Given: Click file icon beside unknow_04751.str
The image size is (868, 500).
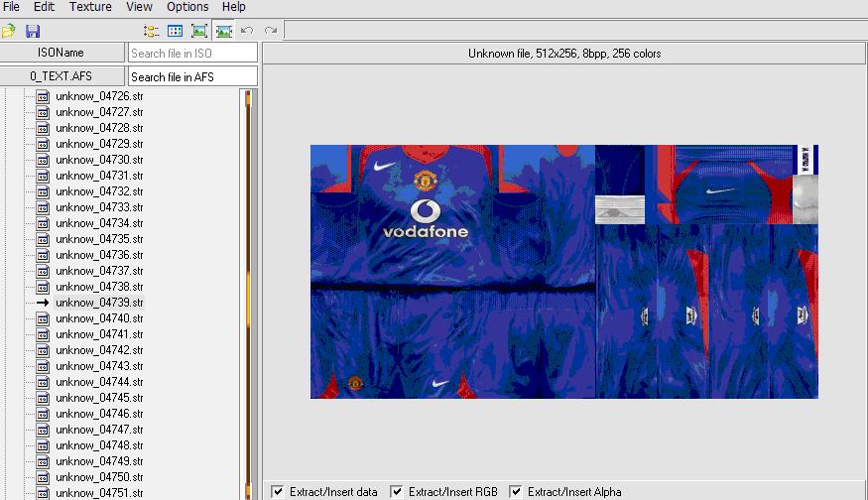Looking at the screenshot, I should tap(43, 493).
